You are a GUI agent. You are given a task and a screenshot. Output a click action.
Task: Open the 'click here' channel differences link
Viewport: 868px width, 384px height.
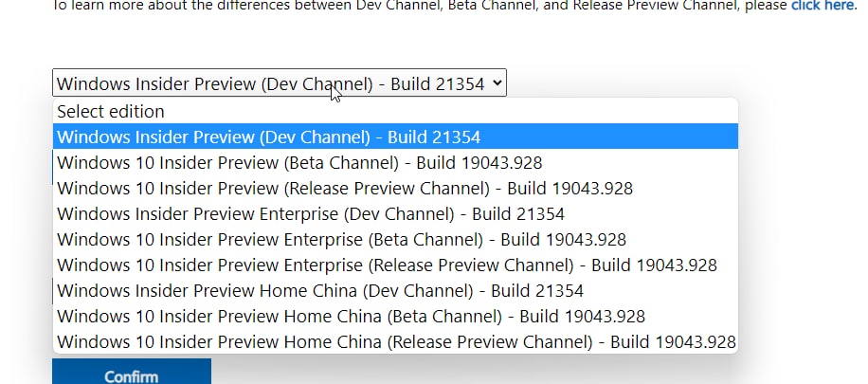coord(823,6)
